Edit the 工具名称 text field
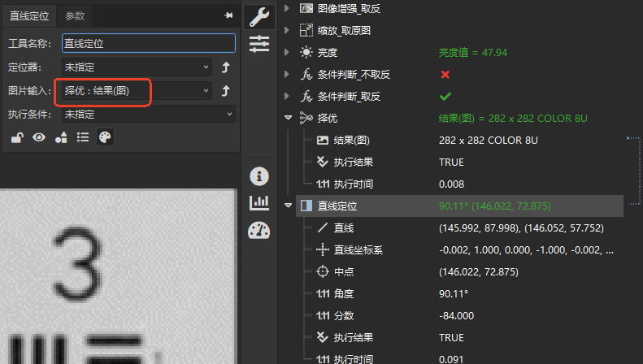The height and width of the screenshot is (364, 643). pyautogui.click(x=149, y=43)
